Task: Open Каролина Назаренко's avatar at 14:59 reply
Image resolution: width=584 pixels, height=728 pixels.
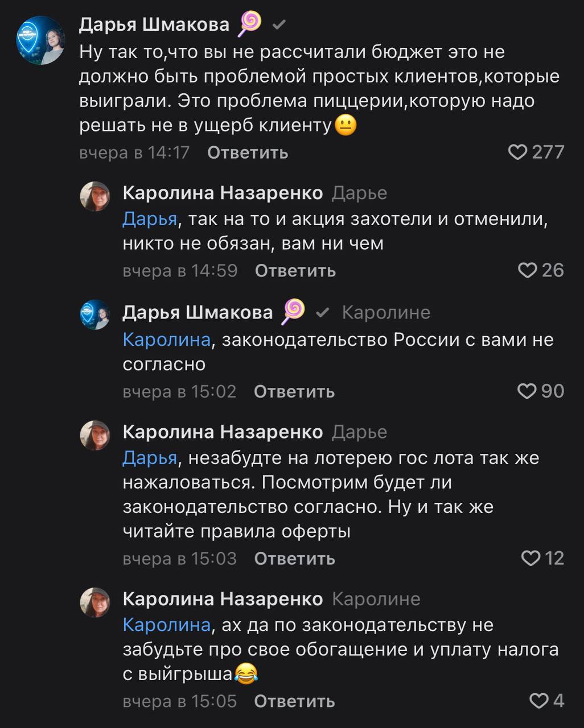Action: pyautogui.click(x=94, y=197)
